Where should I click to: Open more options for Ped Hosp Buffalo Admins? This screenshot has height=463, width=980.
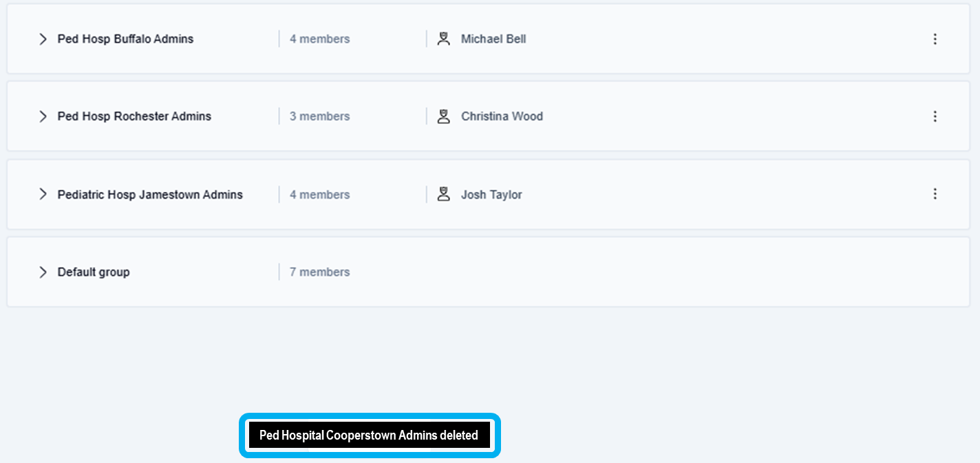point(935,39)
